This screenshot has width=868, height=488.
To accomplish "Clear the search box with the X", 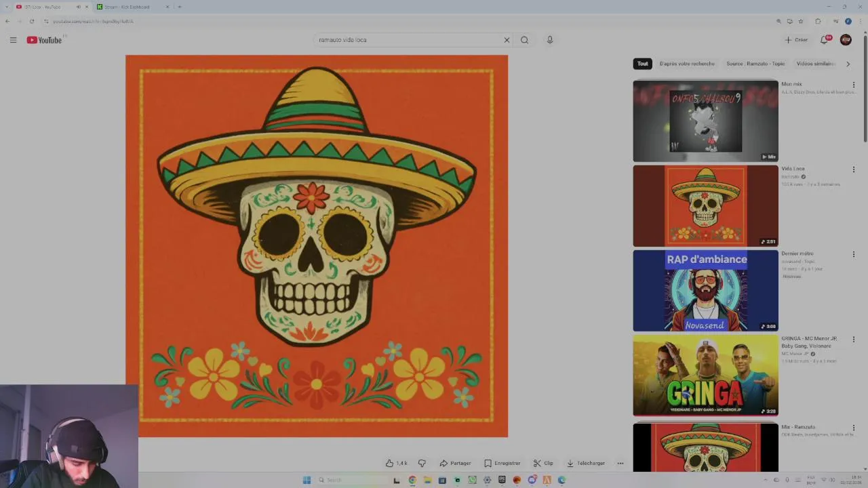I will 507,40.
